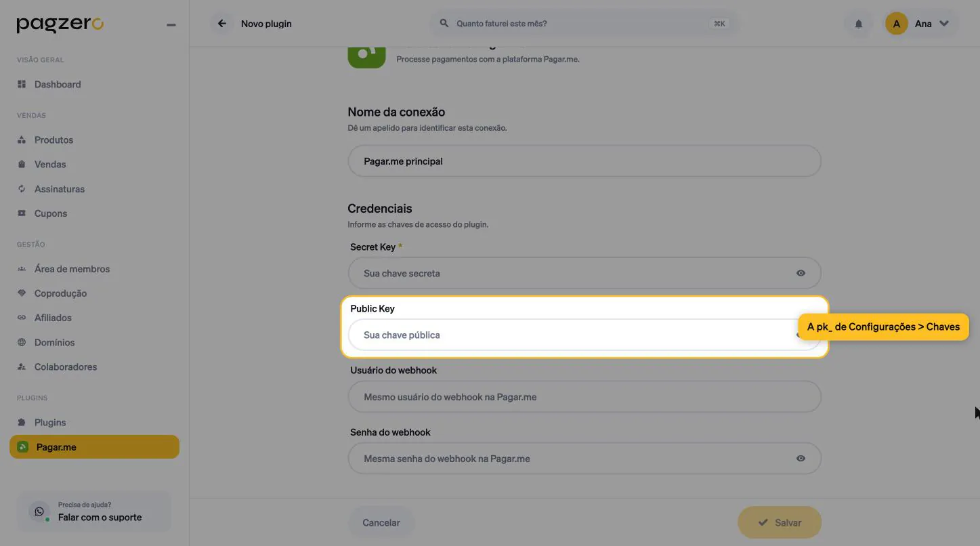Click the Afiliados link icon
This screenshot has height=546, width=980.
[22, 318]
